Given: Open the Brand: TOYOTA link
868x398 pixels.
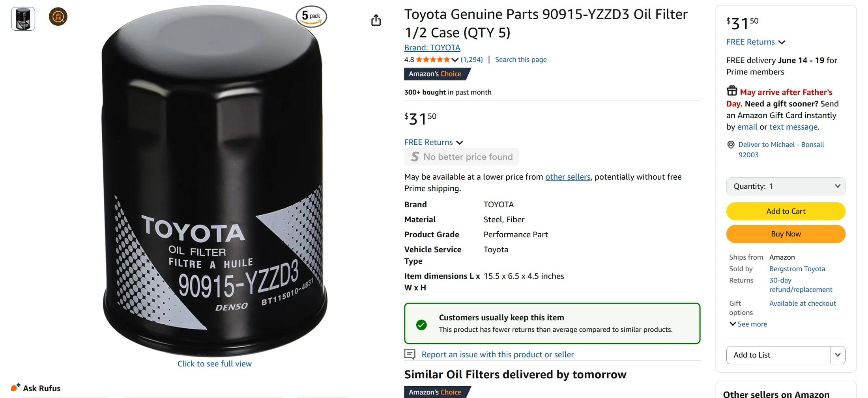Looking at the screenshot, I should coord(432,48).
